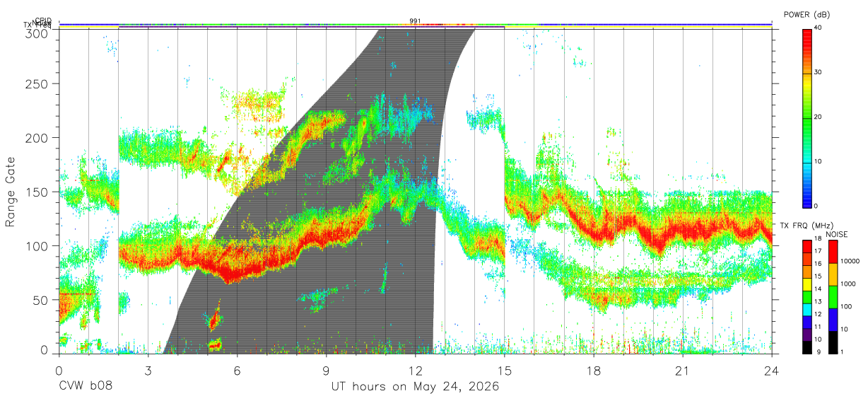This screenshot has width=868, height=401.
Task: Click the 200 tick label on Range Gate axis
Action: tap(38, 138)
